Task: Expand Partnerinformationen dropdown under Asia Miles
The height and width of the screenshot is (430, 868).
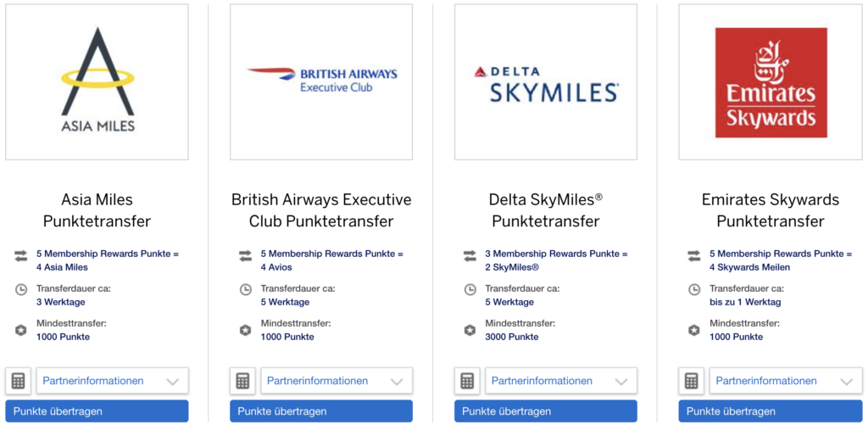Action: coord(113,382)
